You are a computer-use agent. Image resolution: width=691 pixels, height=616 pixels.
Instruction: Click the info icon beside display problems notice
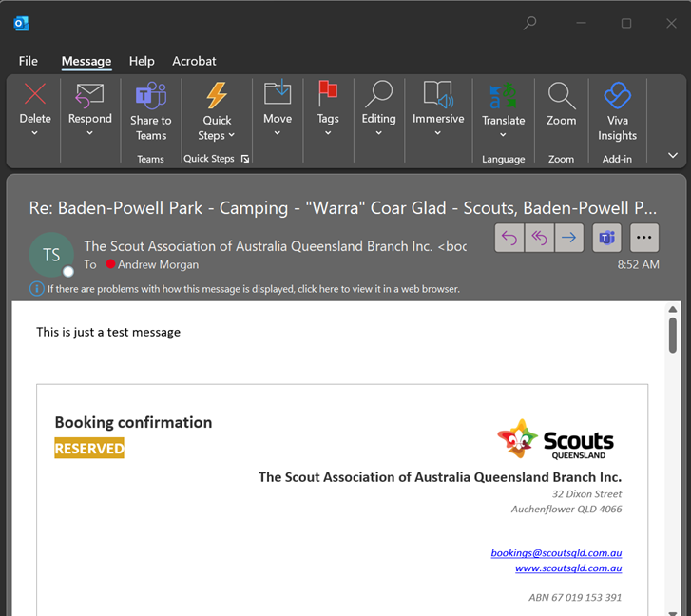pyautogui.click(x=36, y=289)
